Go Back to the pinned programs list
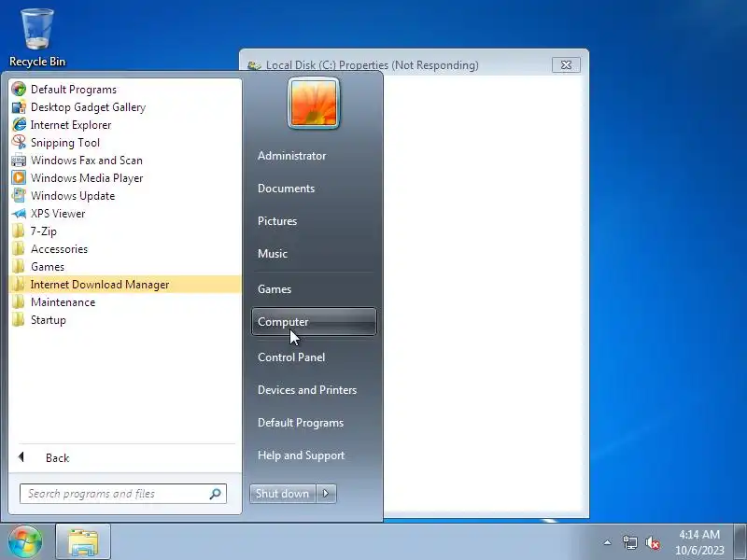Image resolution: width=747 pixels, height=560 pixels. point(125,457)
